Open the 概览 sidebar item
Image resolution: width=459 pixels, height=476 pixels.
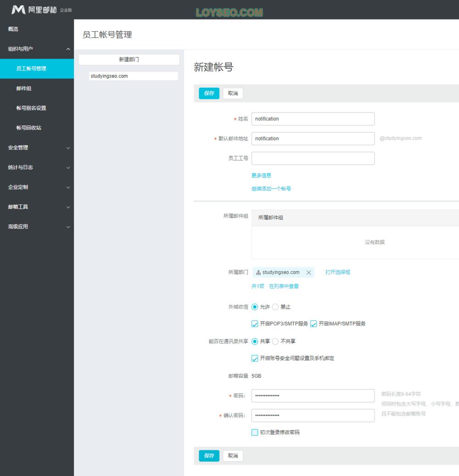37,29
